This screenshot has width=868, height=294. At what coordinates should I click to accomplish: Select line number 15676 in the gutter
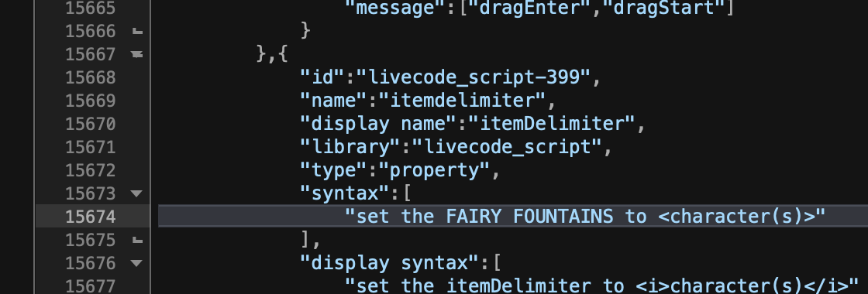[x=90, y=263]
